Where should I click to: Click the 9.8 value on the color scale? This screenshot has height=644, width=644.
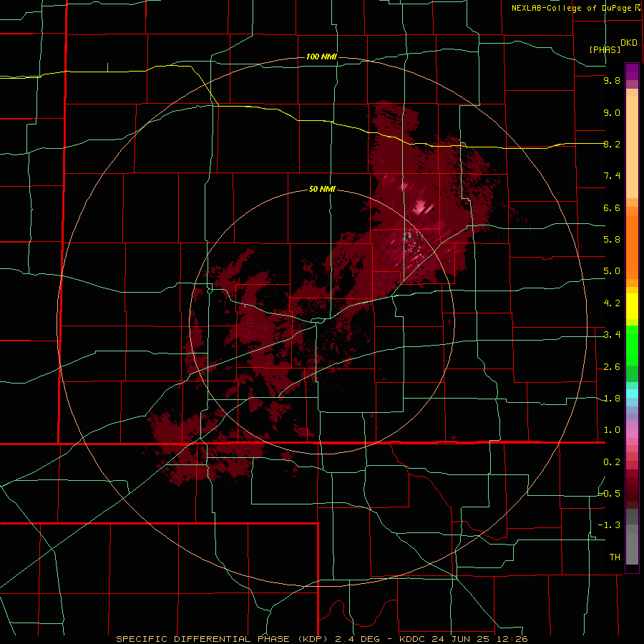pos(612,80)
